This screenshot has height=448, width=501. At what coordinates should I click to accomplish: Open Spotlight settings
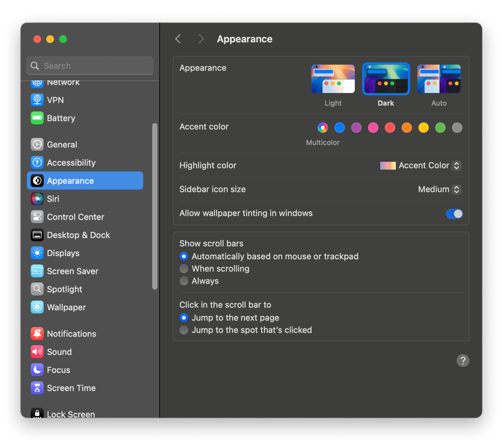point(85,289)
